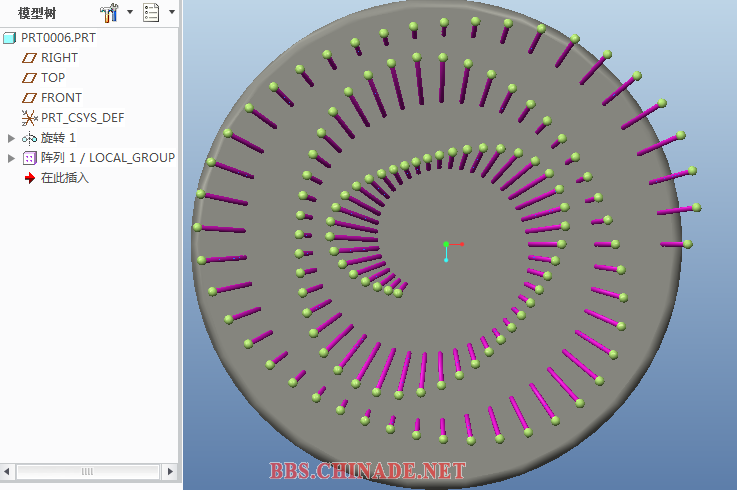Select the 旋转 1 label

click(x=58, y=138)
